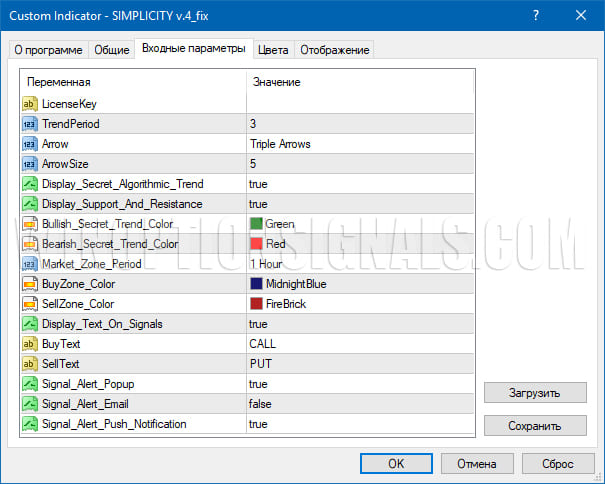Click the LicenseKey string type icon
This screenshot has width=605, height=484.
(x=30, y=103)
